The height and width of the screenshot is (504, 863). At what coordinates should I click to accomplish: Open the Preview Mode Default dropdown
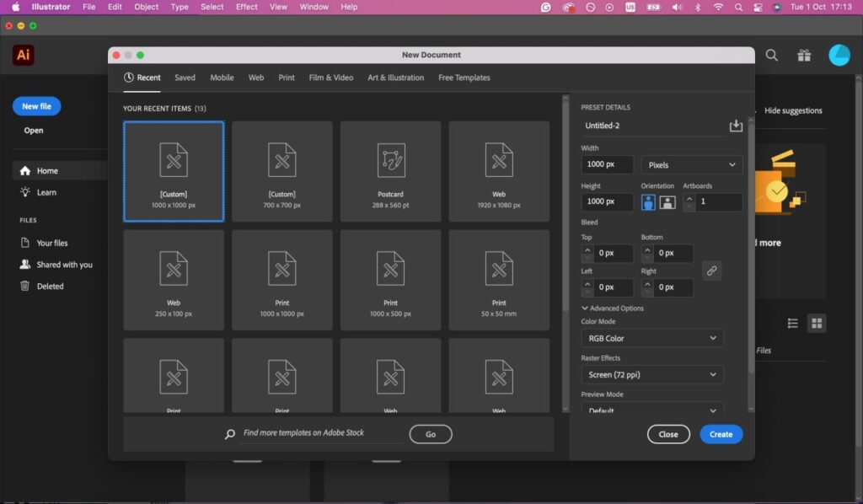tap(652, 409)
